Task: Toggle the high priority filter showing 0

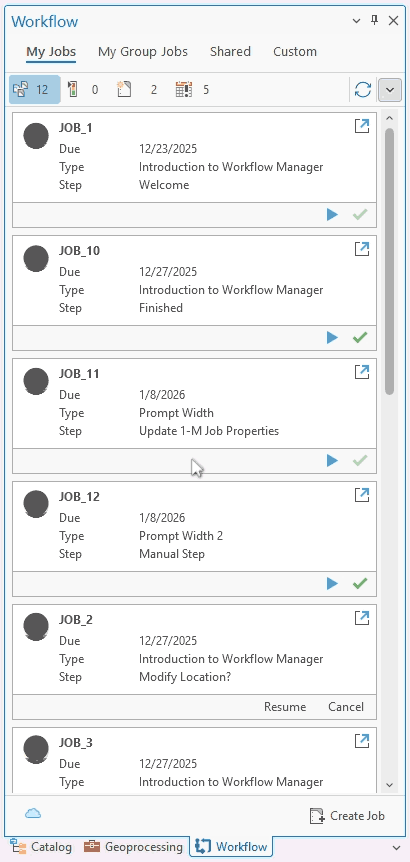Action: tap(83, 90)
